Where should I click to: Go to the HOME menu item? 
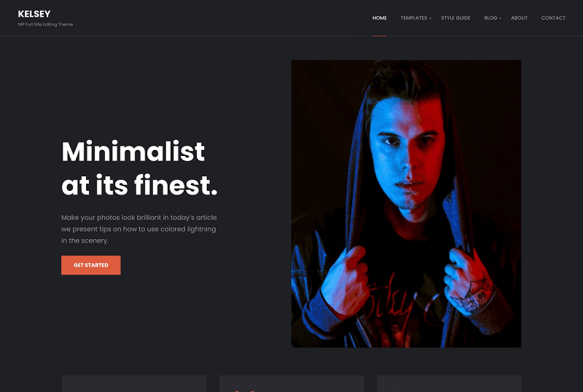pyautogui.click(x=380, y=18)
